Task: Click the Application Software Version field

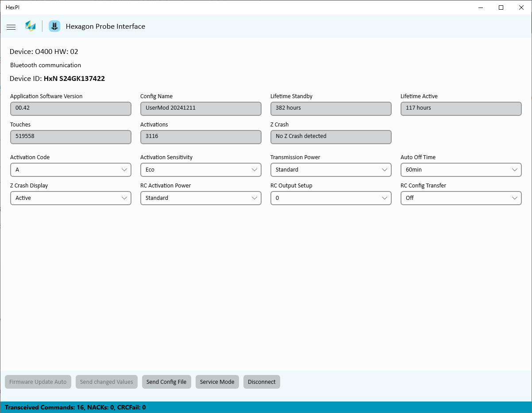Action: (x=71, y=109)
